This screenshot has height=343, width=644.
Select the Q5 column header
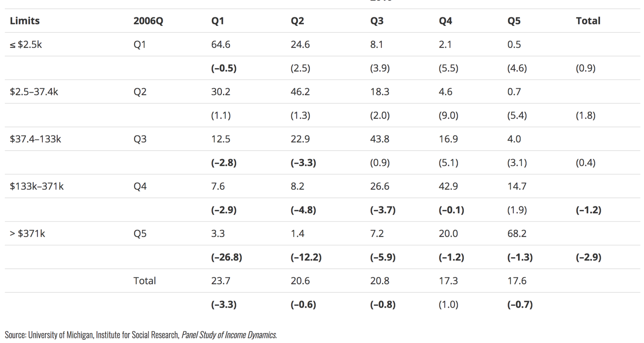(514, 21)
